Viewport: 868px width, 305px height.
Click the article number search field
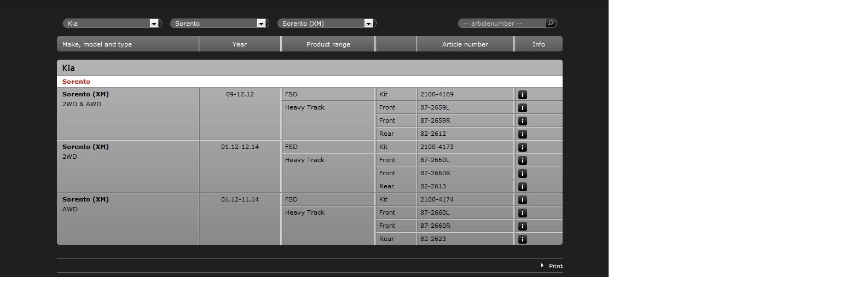pos(502,24)
